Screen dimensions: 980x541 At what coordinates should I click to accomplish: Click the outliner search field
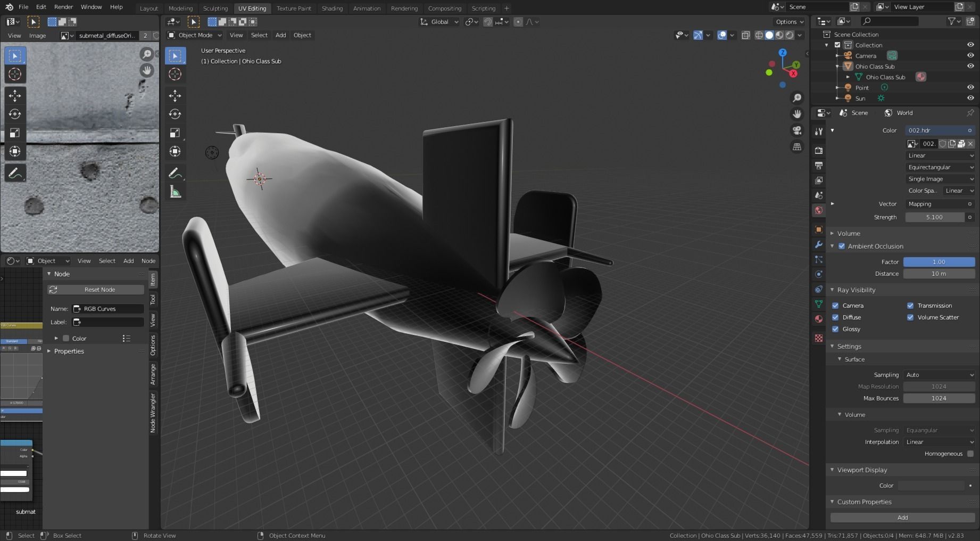click(x=890, y=21)
